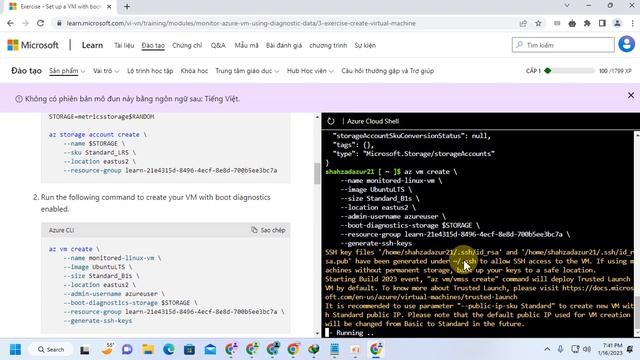
Task: Click the microphone tray icon
Action: (x=560, y=349)
